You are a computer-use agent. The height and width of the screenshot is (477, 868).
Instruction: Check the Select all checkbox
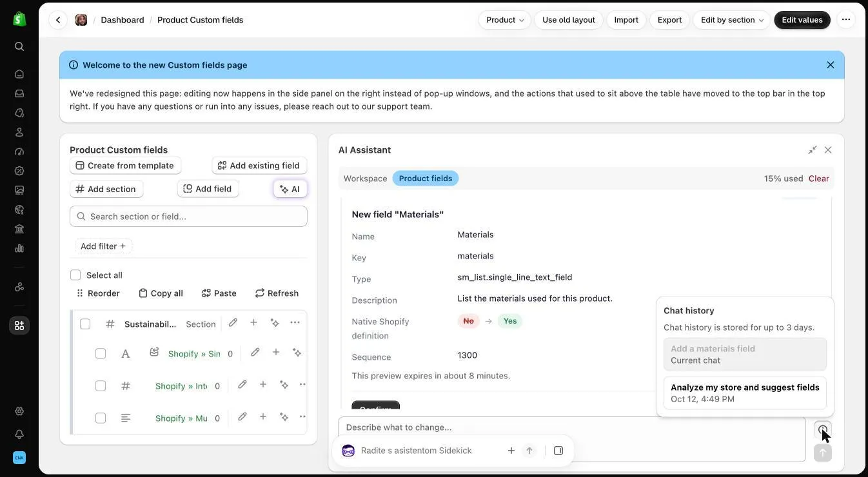coord(75,275)
